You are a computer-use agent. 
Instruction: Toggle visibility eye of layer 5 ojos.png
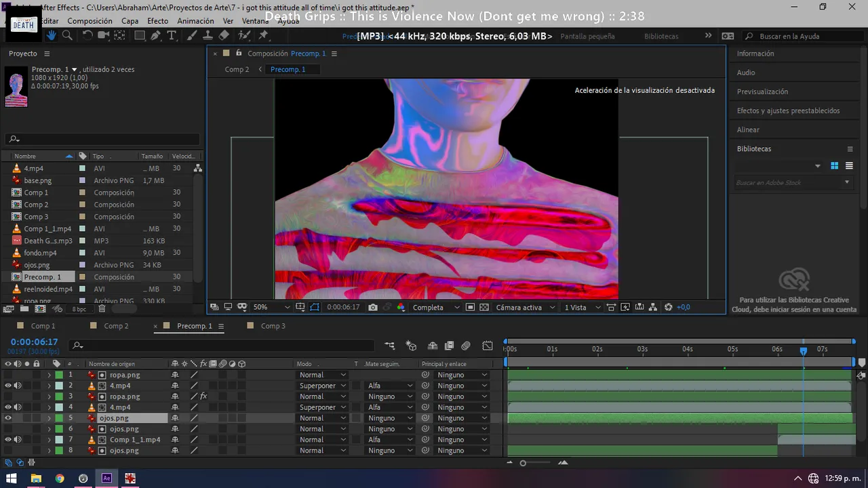click(x=8, y=418)
